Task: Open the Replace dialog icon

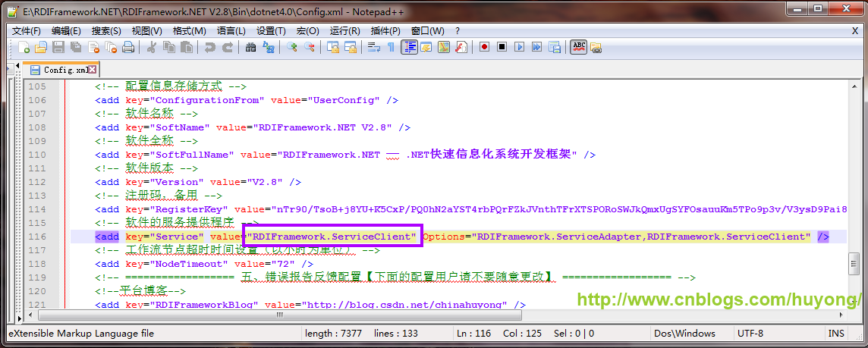Action: pyautogui.click(x=268, y=48)
